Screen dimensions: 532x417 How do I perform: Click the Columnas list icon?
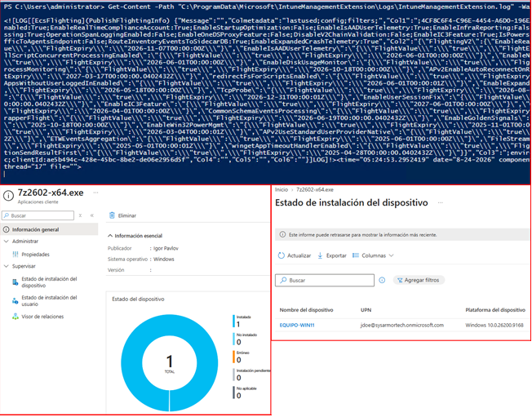(x=356, y=255)
